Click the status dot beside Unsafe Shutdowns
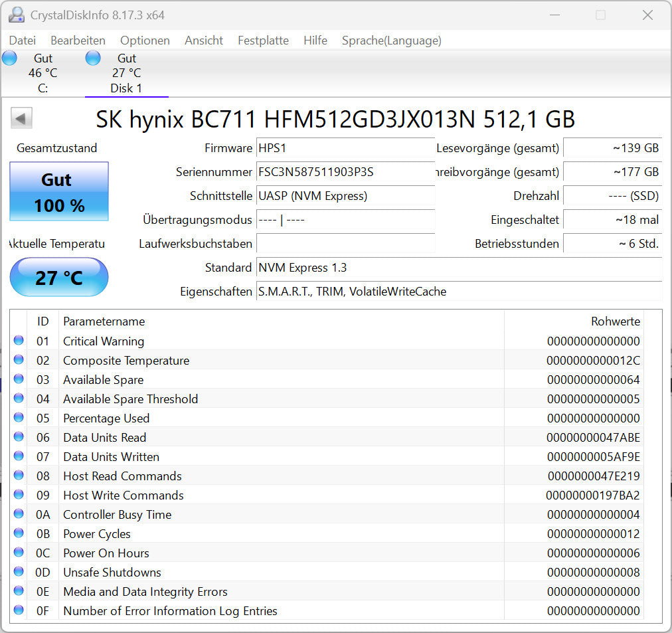The width and height of the screenshot is (672, 633). click(19, 572)
